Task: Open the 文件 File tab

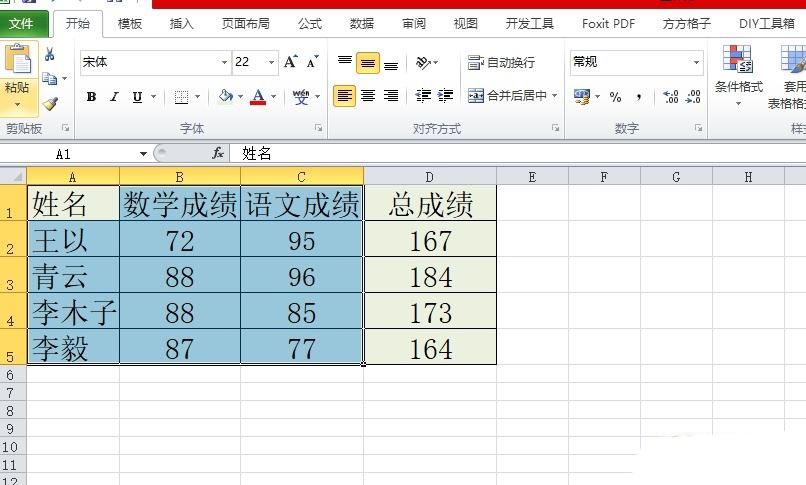Action: point(22,24)
